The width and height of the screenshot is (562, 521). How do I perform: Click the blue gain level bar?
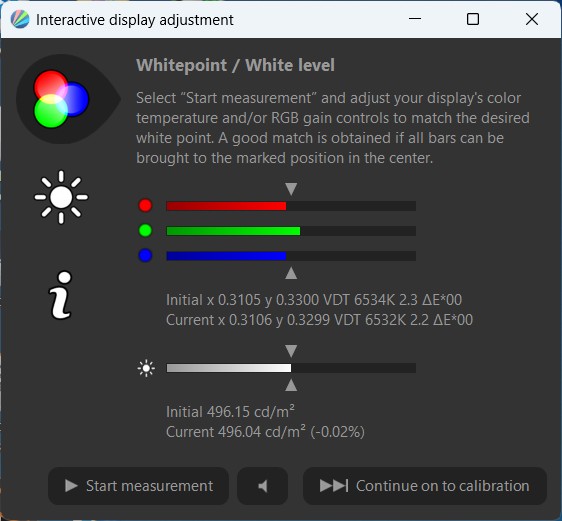coord(291,256)
